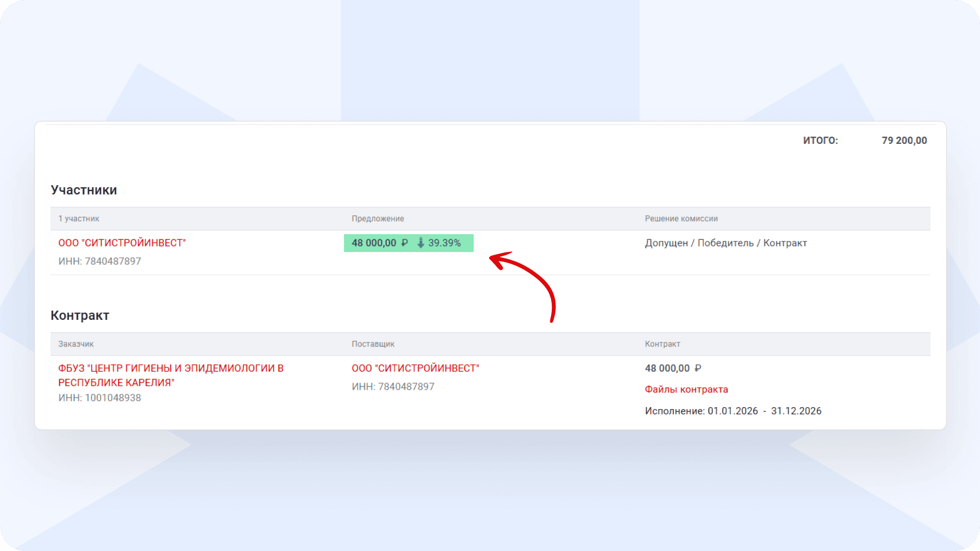The width and height of the screenshot is (980, 551).
Task: Click the ruble sign beside contract amount
Action: pyautogui.click(x=698, y=368)
